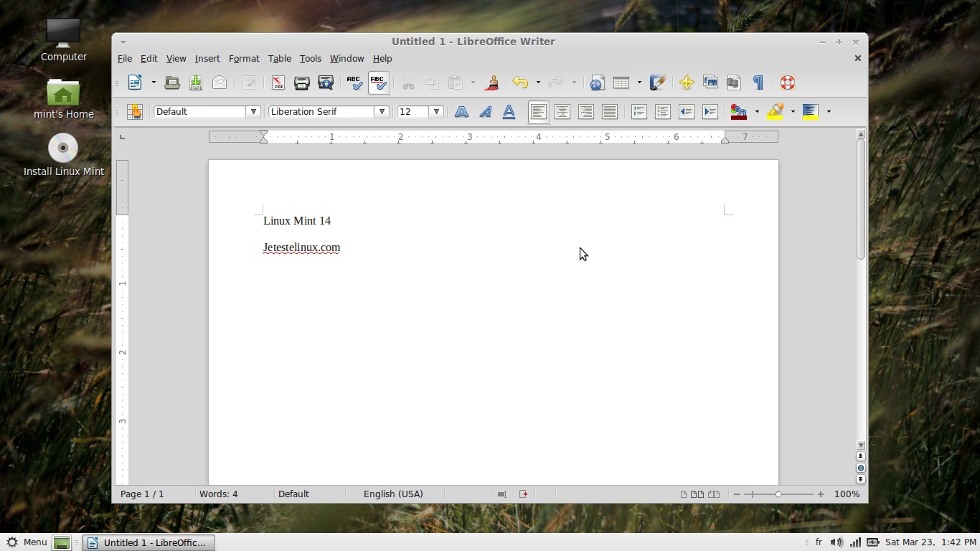Open the Paragraph Style dropdown showing Default
The height and width of the screenshot is (551, 980).
pos(253,111)
